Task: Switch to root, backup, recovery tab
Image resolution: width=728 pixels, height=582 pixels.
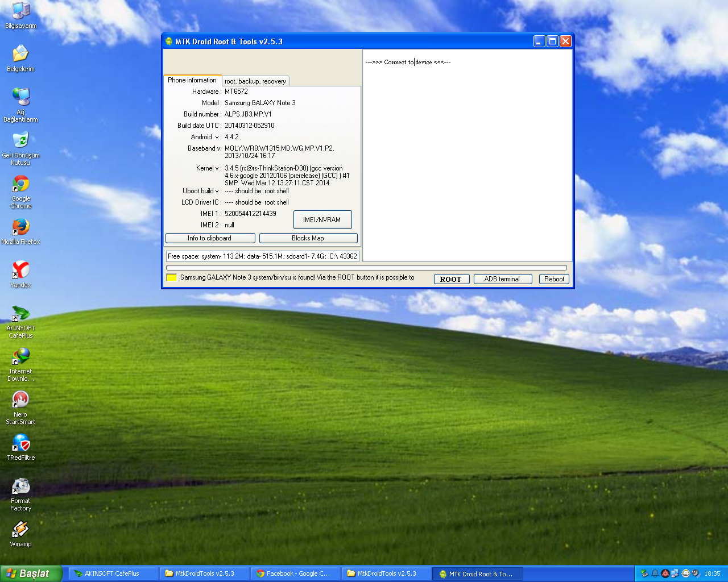Action: tap(255, 81)
